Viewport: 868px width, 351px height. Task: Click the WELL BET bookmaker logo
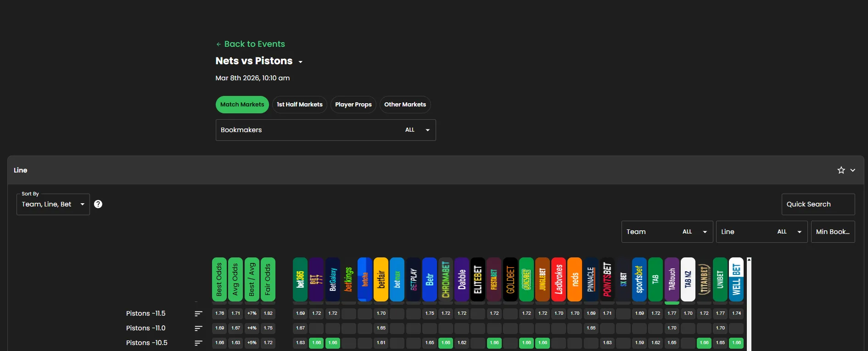[736, 279]
